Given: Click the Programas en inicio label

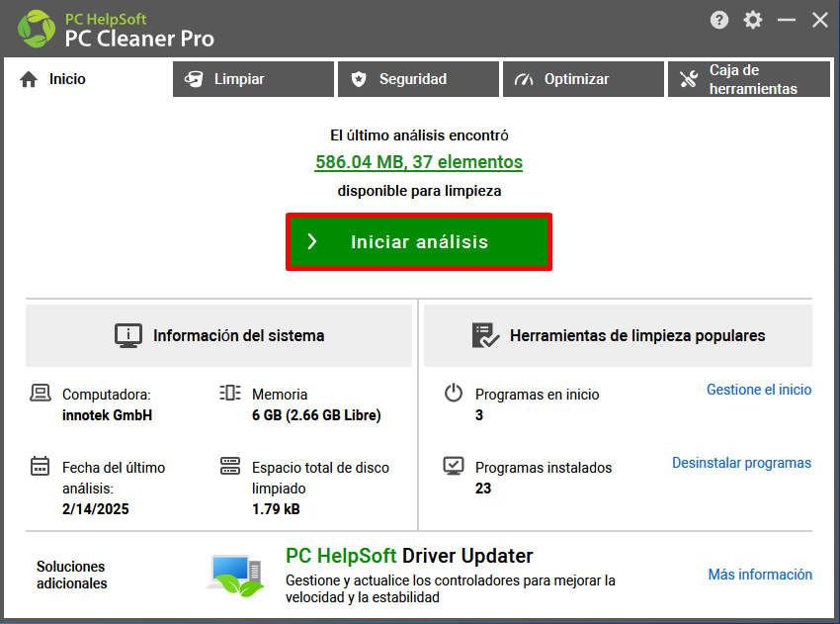Looking at the screenshot, I should tap(537, 395).
